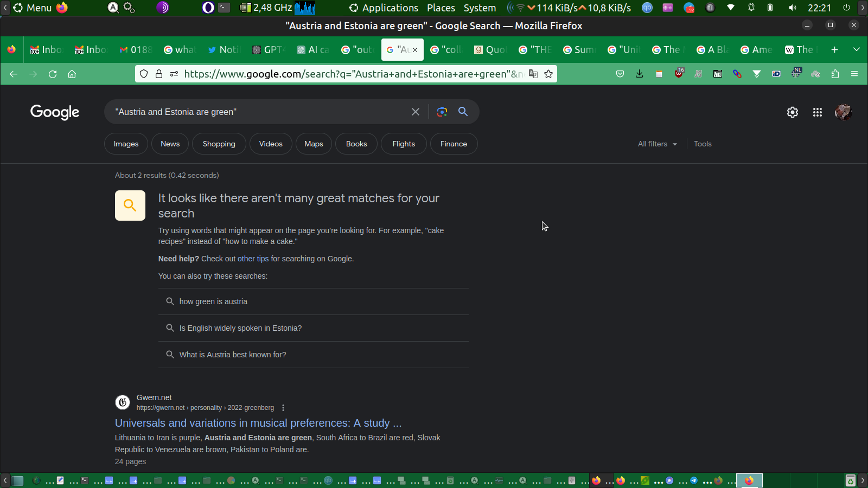Select 'Is English widely spoken in Estonia?' suggestion
The width and height of the screenshot is (868, 488).
(314, 328)
